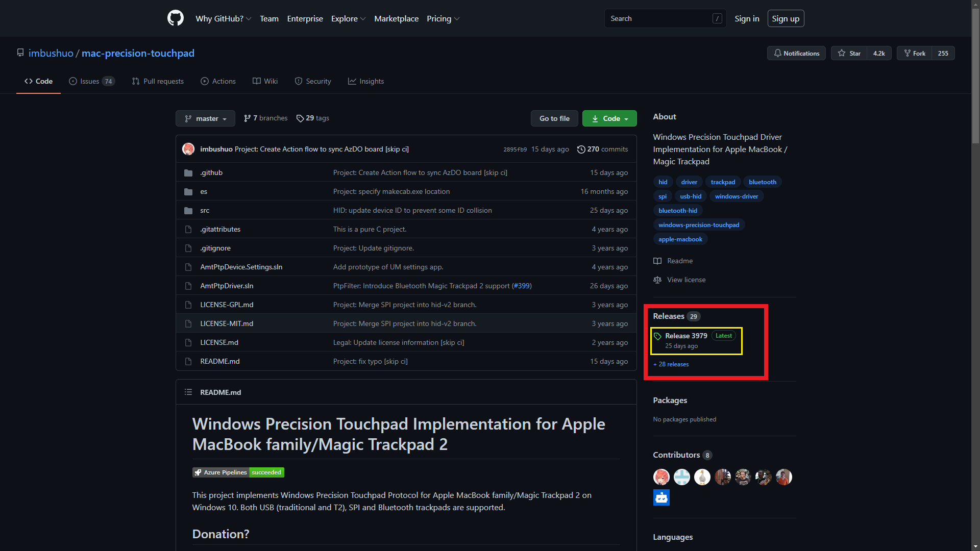Switch to the Issues tab

(x=91, y=82)
